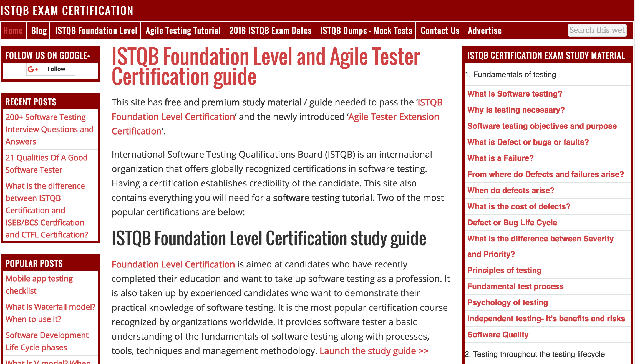The image size is (635, 364).
Task: Open 'What is Software testing?' study material
Action: pyautogui.click(x=515, y=94)
